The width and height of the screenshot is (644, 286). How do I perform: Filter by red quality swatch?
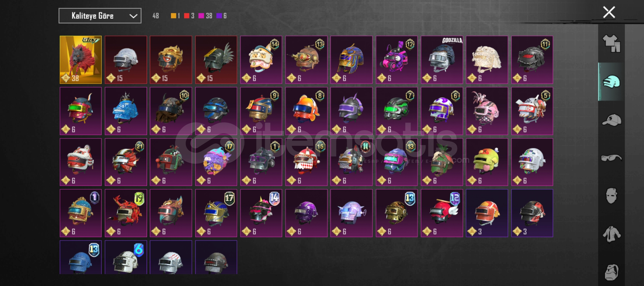(187, 16)
